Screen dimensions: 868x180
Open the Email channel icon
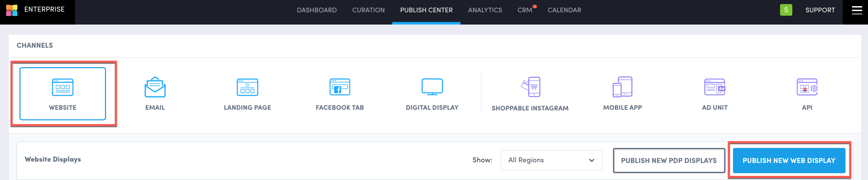tap(155, 87)
